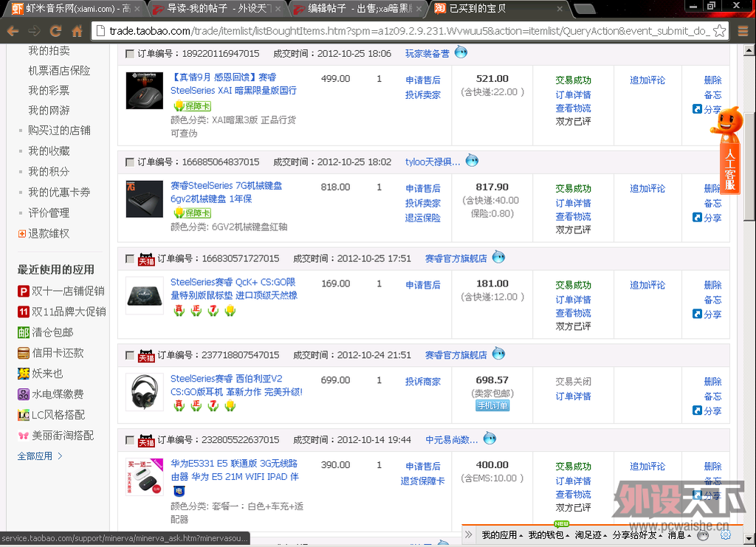Screen dimensions: 756x547
Task: Open the 妖来也 app
Action: [x=41, y=374]
